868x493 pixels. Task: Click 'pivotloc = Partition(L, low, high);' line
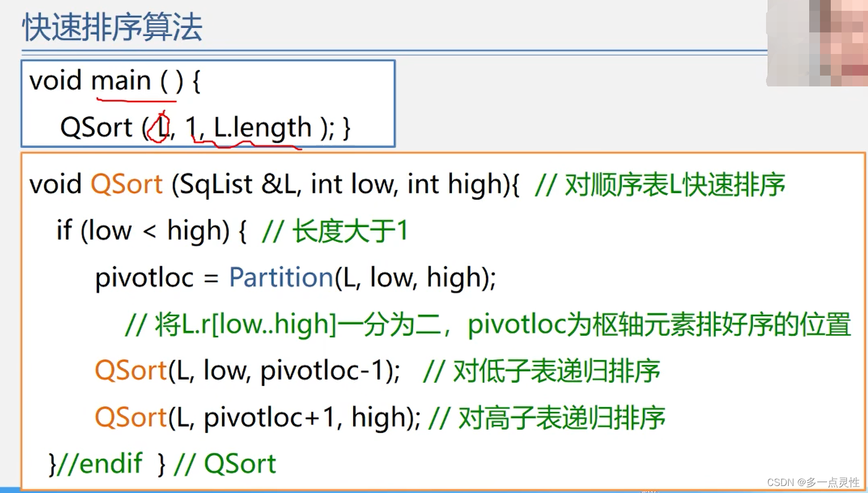click(296, 278)
